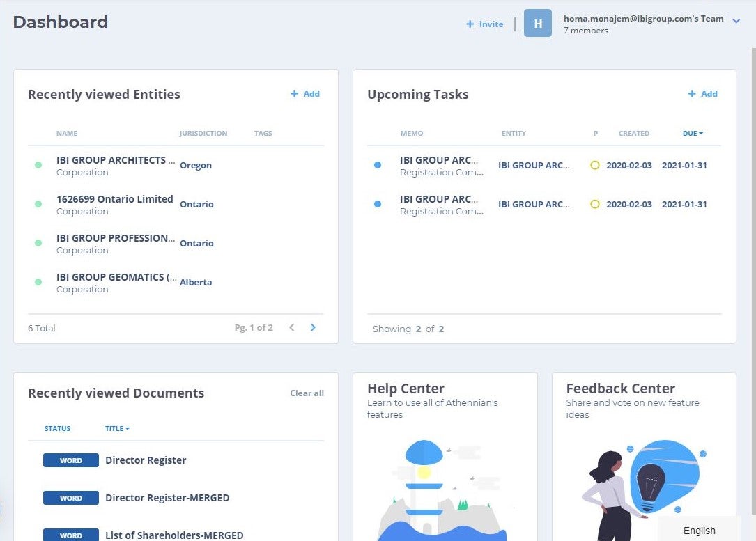The height and width of the screenshot is (541, 756).
Task: Click Invite to add a team member
Action: click(485, 24)
